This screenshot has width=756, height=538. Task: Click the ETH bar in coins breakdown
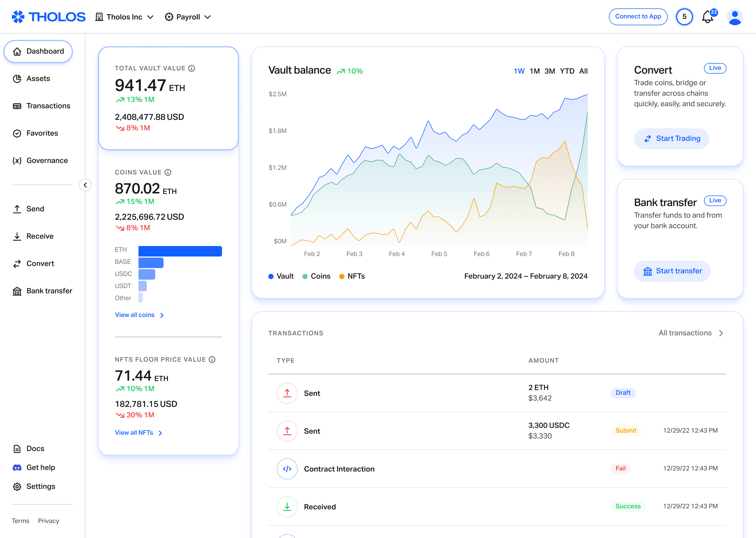click(x=180, y=251)
